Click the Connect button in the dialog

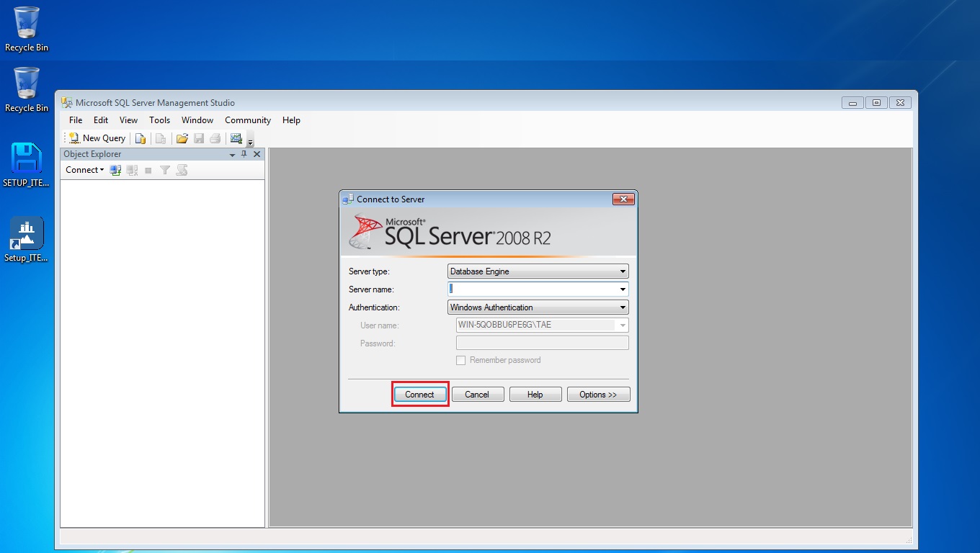point(419,395)
